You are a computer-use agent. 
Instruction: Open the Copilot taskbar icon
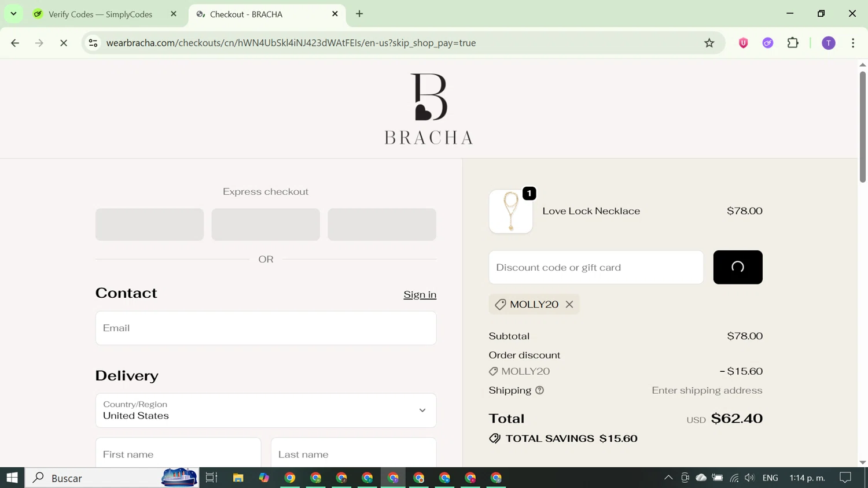(264, 478)
